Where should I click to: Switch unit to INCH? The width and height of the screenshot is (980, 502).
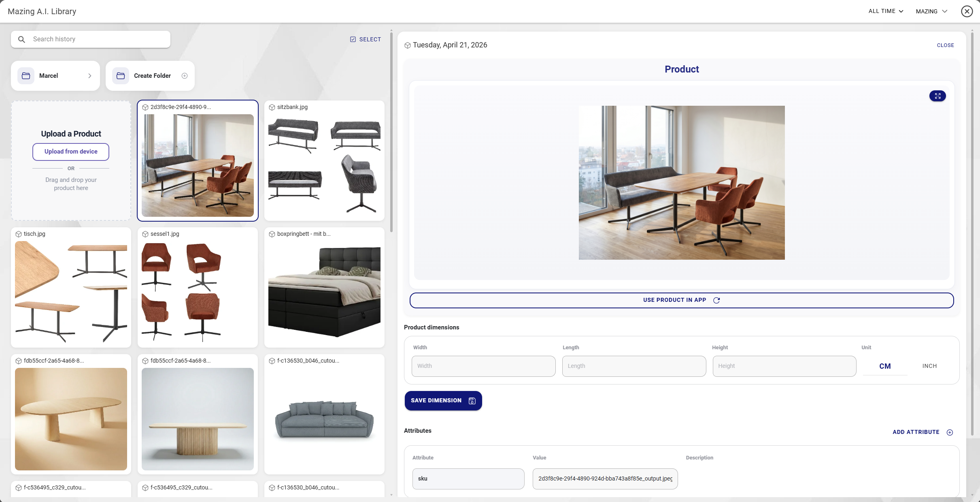coord(929,366)
